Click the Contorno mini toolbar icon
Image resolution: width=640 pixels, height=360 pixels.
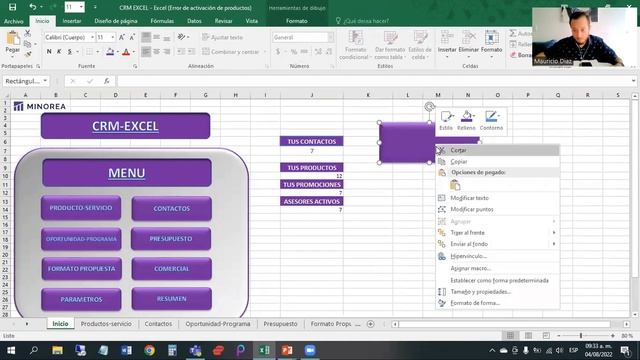[x=491, y=120]
